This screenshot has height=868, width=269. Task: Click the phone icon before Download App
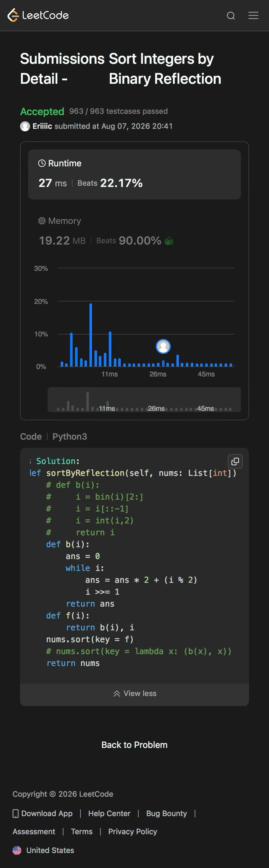pyautogui.click(x=16, y=813)
